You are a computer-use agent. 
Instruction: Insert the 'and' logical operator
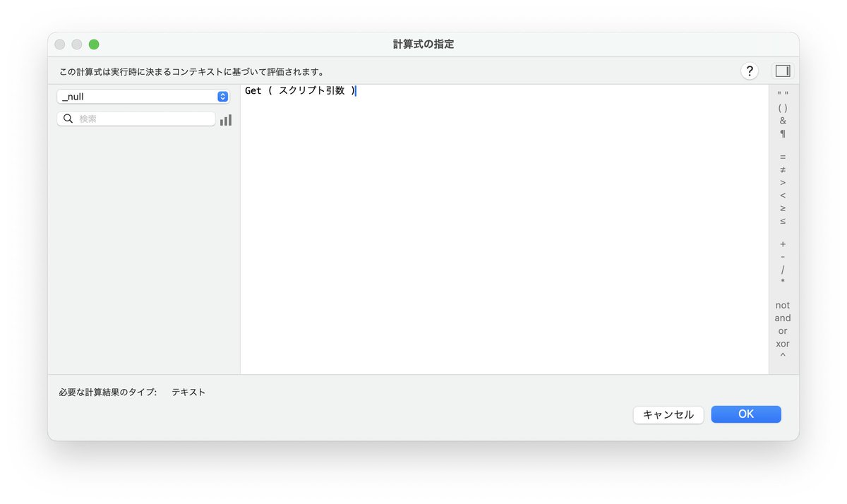pos(783,318)
